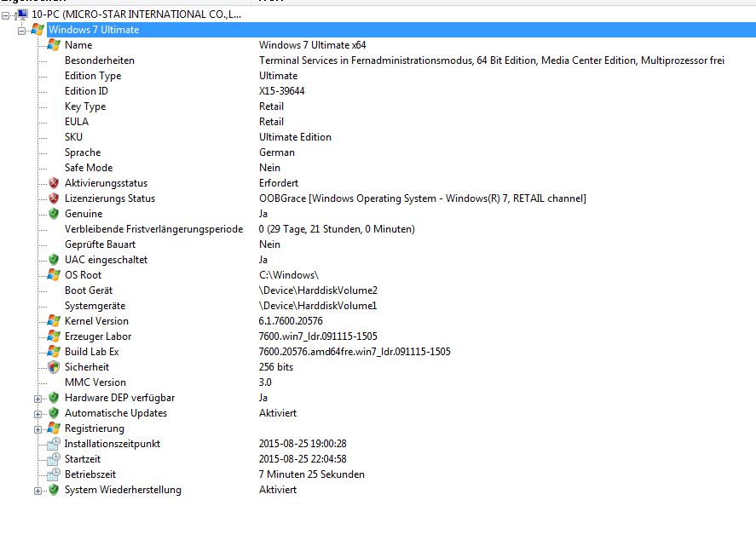
Task: Click the start time 2015-08-25 22:04:58
Action: coord(303,459)
